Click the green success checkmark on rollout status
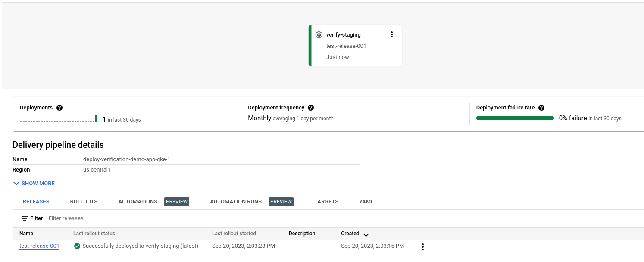 [x=77, y=246]
